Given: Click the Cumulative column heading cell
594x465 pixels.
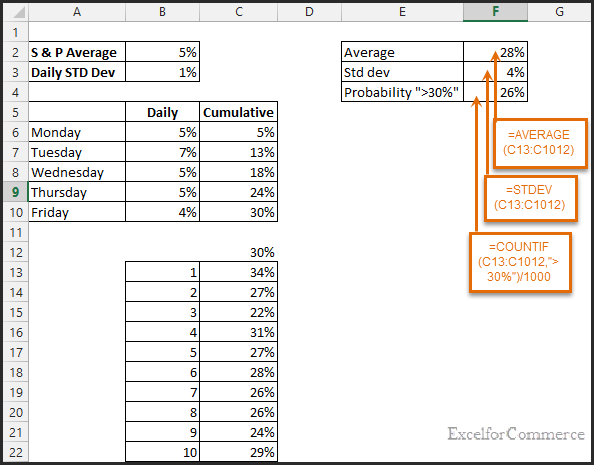Looking at the screenshot, I should pos(238,112).
